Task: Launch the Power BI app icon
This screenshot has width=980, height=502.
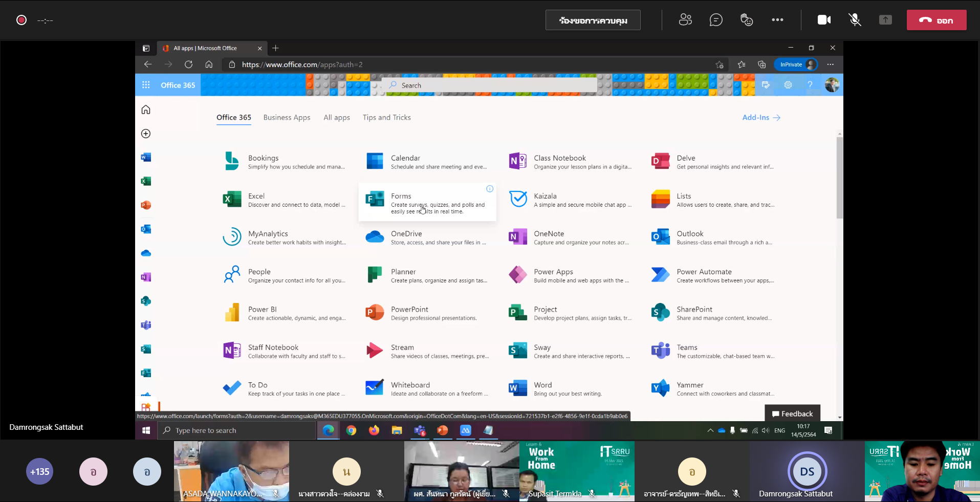Action: 232,313
